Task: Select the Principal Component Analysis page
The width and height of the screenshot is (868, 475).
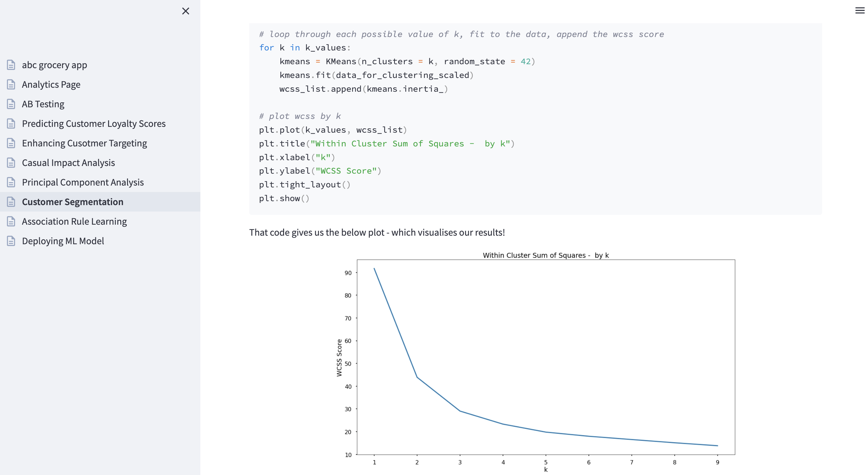Action: [82, 182]
